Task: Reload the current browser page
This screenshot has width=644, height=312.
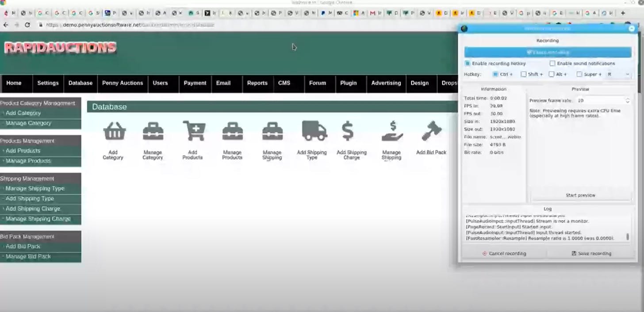Action: pyautogui.click(x=27, y=25)
